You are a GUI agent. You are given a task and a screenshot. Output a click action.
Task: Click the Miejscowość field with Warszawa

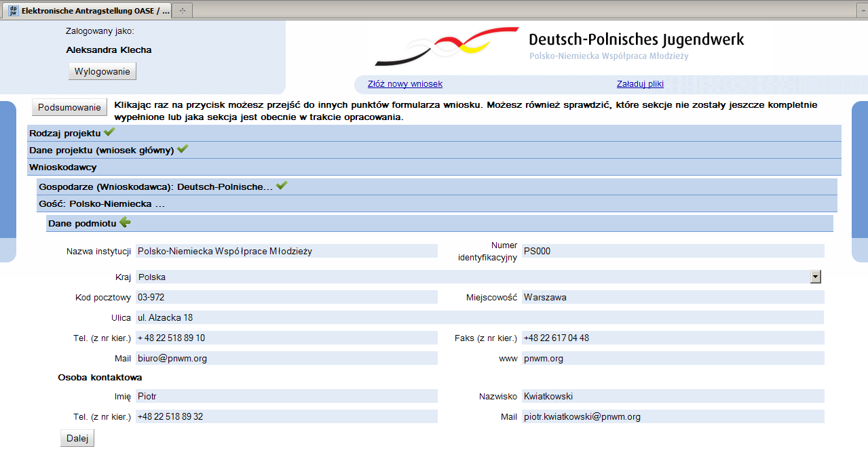673,297
